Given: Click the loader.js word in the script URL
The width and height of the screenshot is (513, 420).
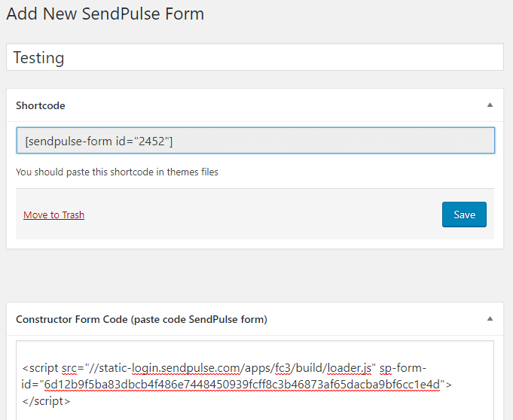Looking at the screenshot, I should (x=349, y=368).
